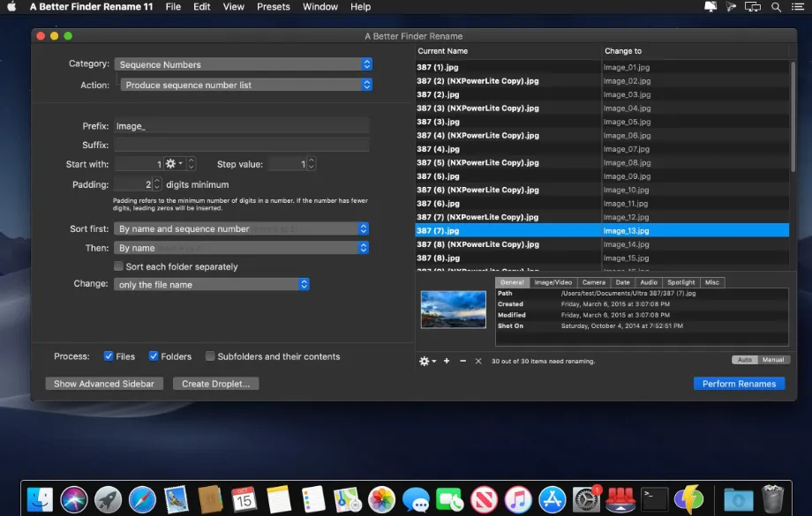Click the Prefix input field

[241, 126]
